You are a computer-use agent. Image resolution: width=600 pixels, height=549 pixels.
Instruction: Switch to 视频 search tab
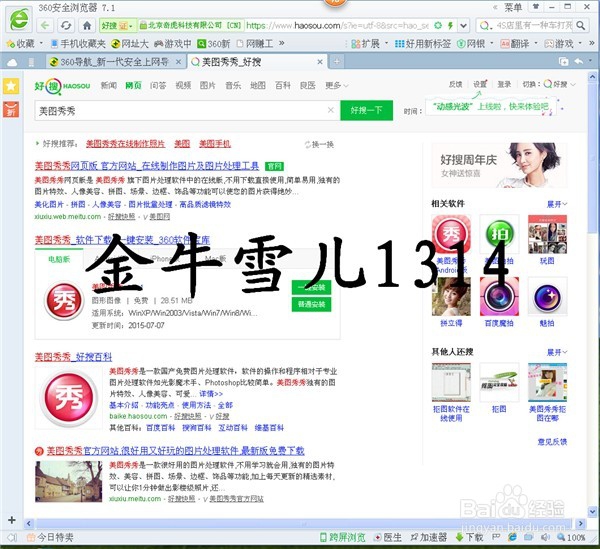(183, 85)
